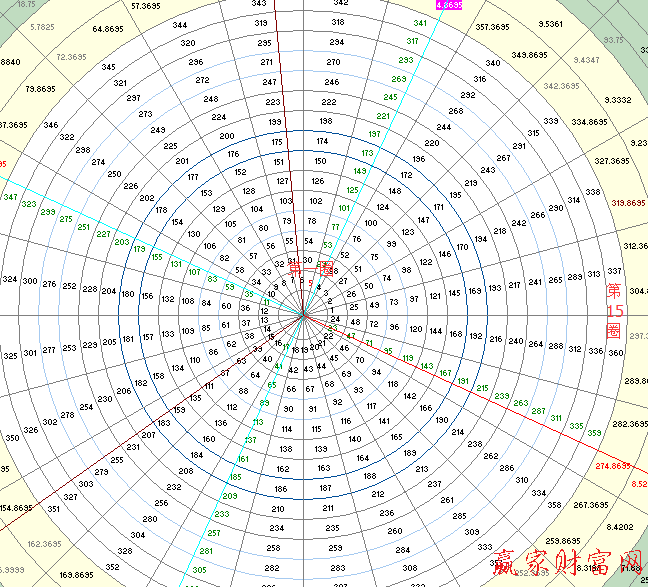Select cell 282 at the bottom
Screen dimensions: 648x587
point(273,567)
